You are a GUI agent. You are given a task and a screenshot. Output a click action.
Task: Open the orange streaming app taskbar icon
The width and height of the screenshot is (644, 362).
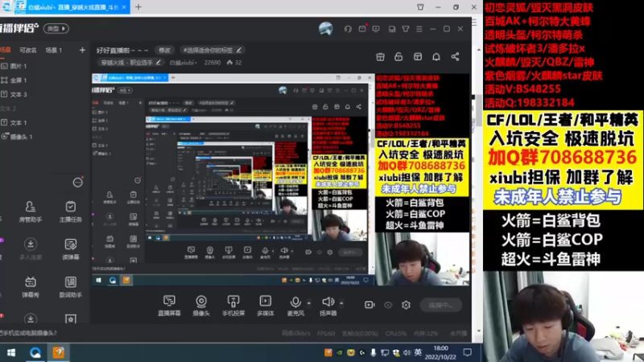(58, 352)
